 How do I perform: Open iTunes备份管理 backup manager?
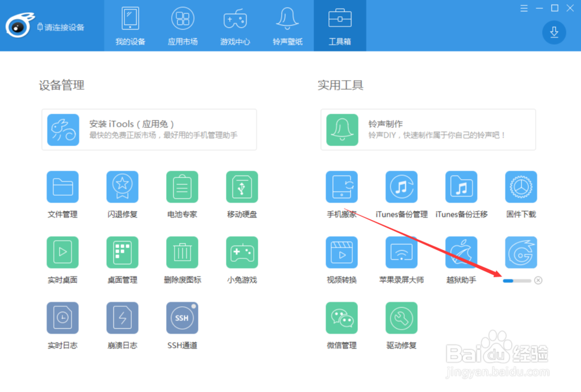401,186
